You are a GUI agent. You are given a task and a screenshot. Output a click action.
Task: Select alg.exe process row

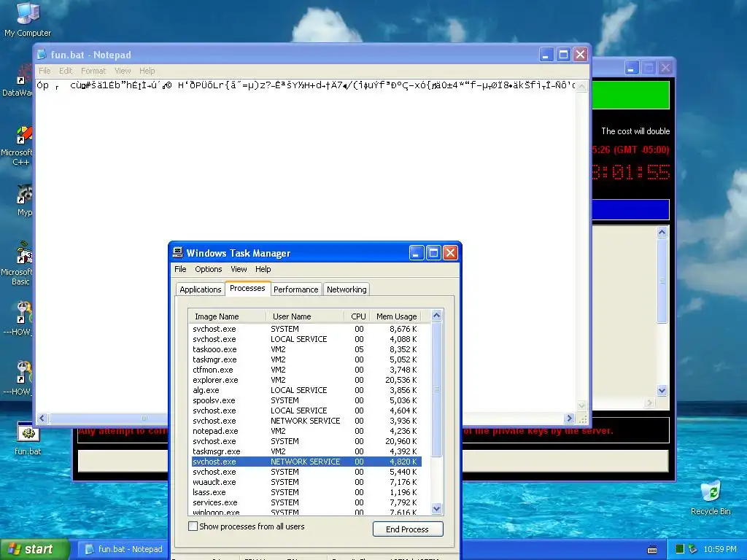(x=306, y=390)
